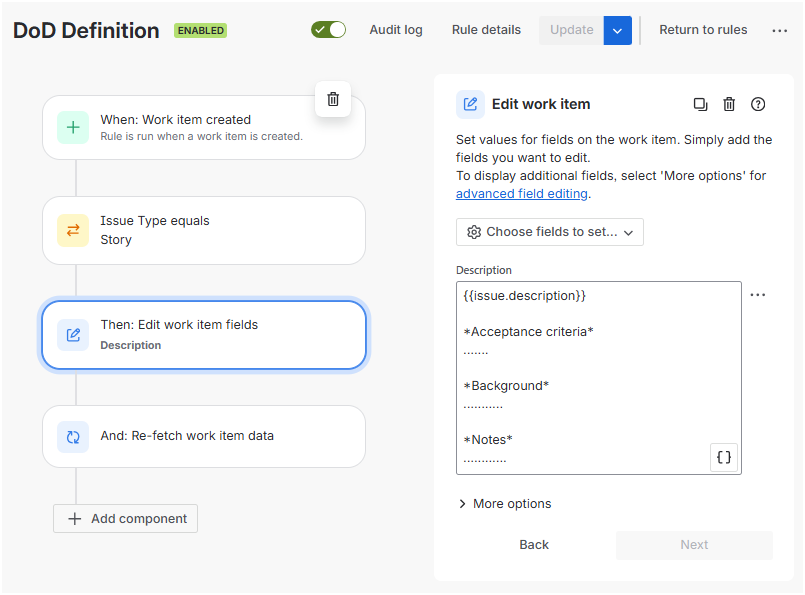
Task: Expand More options section
Action: tap(505, 504)
